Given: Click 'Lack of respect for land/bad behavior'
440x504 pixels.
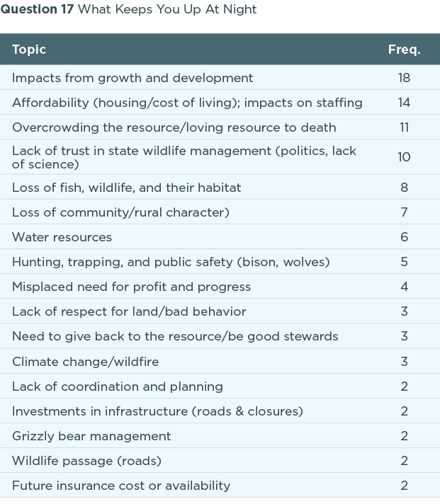Looking at the screenshot, I should coord(129,311).
